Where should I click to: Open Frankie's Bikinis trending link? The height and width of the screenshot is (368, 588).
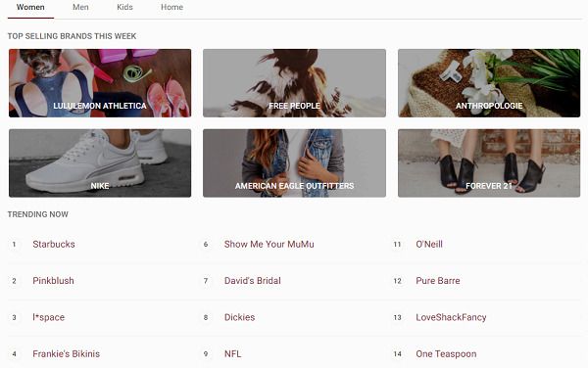[66, 354]
